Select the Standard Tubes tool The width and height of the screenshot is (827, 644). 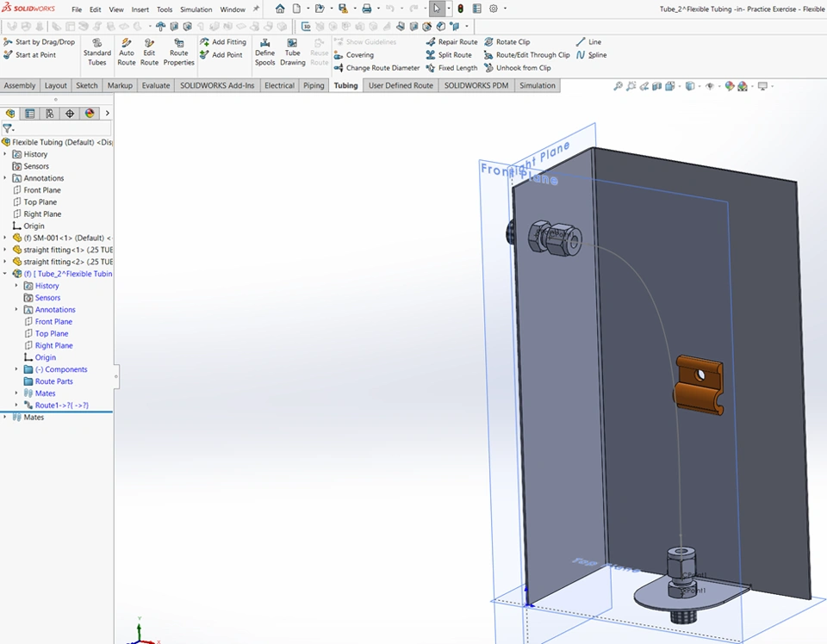pyautogui.click(x=97, y=52)
